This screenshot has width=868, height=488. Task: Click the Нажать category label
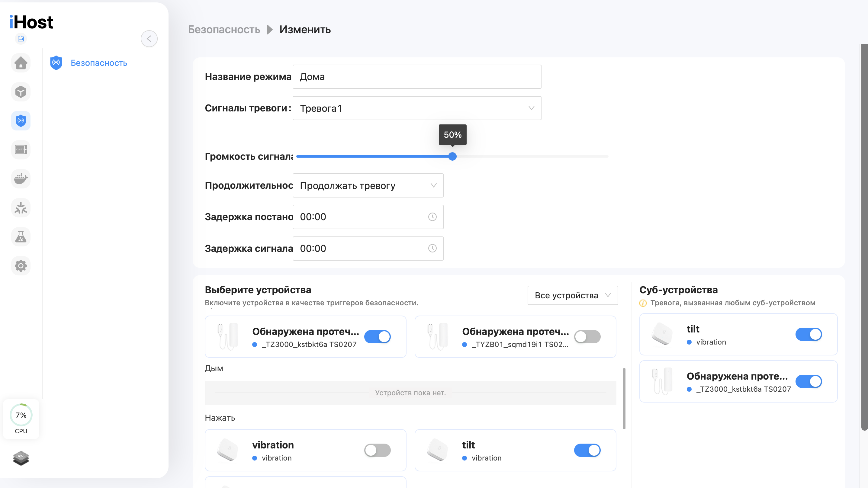(x=220, y=418)
